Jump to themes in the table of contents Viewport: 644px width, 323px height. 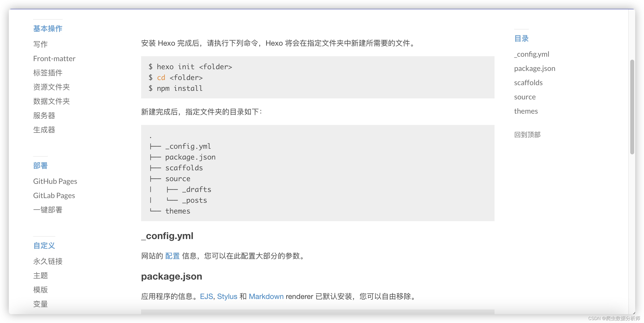point(526,111)
